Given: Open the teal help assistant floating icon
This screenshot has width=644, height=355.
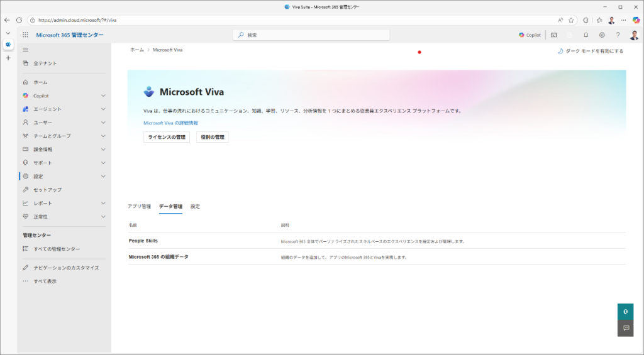Looking at the screenshot, I should (x=625, y=311).
